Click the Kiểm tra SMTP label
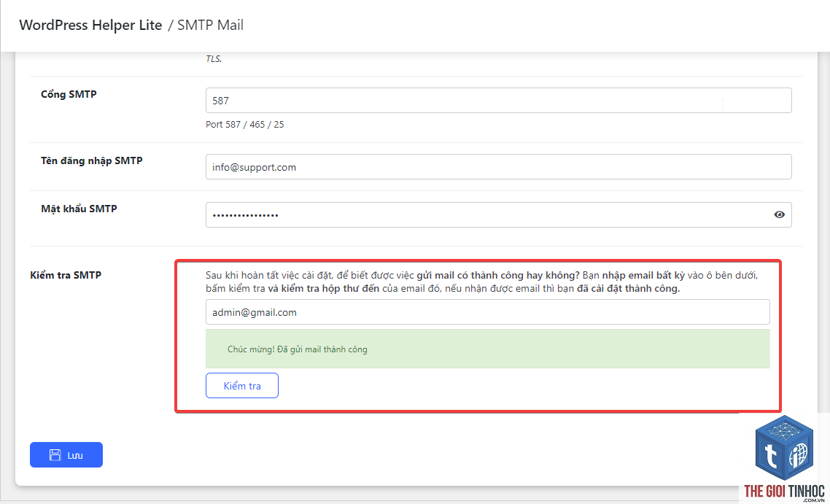The width and height of the screenshot is (830, 504). pos(66,275)
